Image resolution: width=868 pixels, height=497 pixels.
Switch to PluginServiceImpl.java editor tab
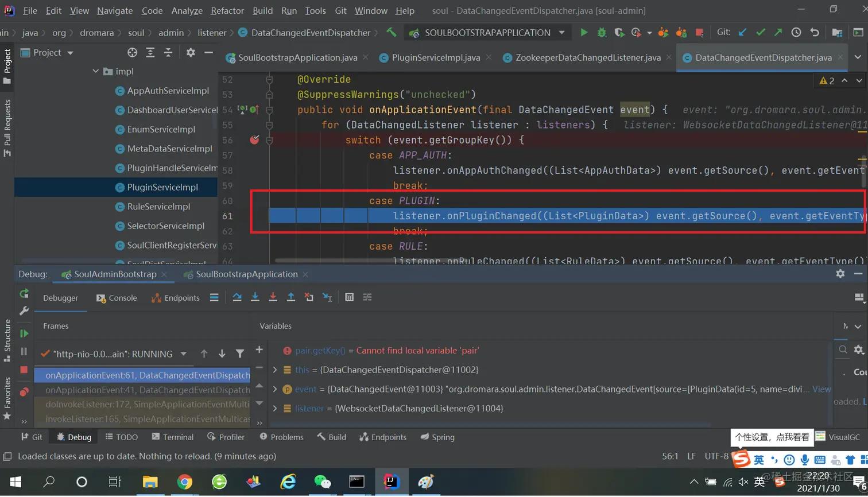[435, 57]
